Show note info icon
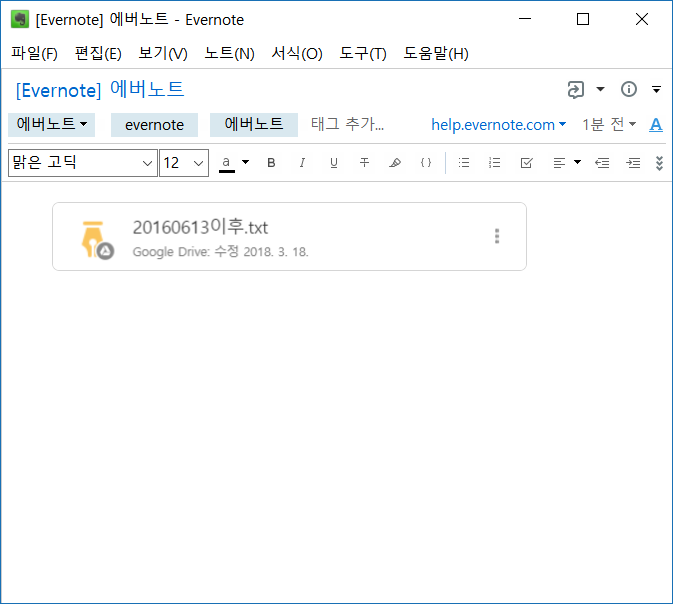673x604 pixels. tap(629, 89)
